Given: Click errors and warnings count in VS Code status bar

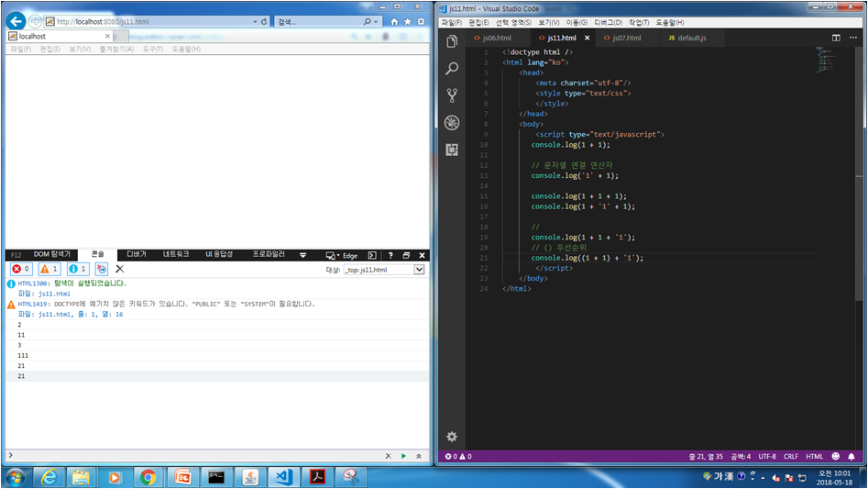Looking at the screenshot, I should (458, 456).
